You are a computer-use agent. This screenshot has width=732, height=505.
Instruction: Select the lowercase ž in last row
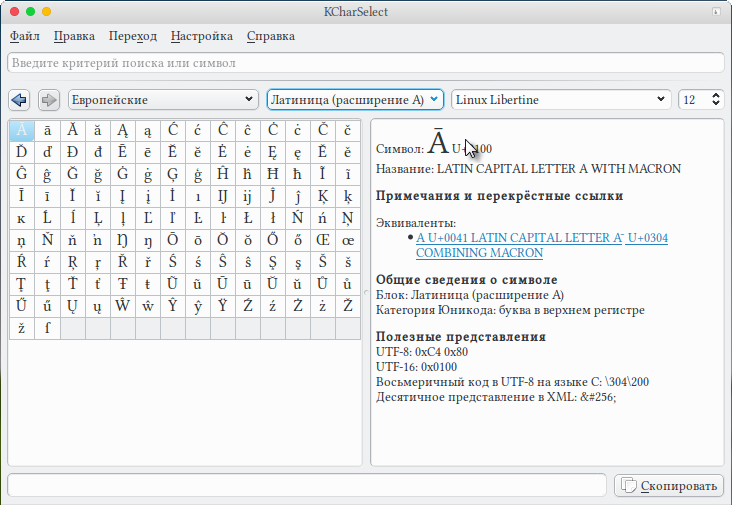click(x=21, y=328)
